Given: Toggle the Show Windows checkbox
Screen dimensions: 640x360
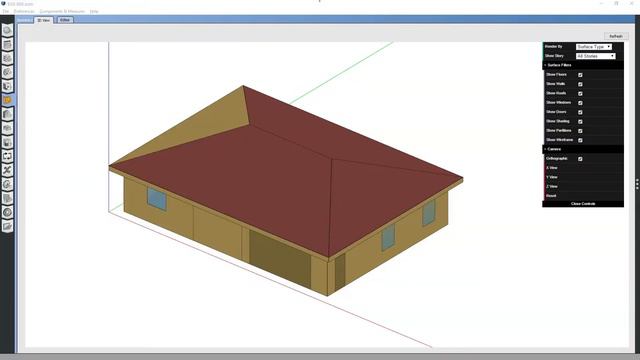Looking at the screenshot, I should (580, 103).
